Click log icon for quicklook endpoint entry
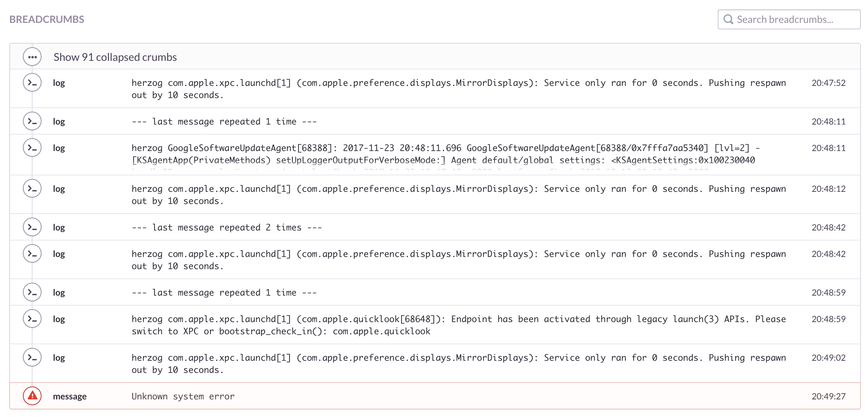The image size is (868, 418). (32, 319)
